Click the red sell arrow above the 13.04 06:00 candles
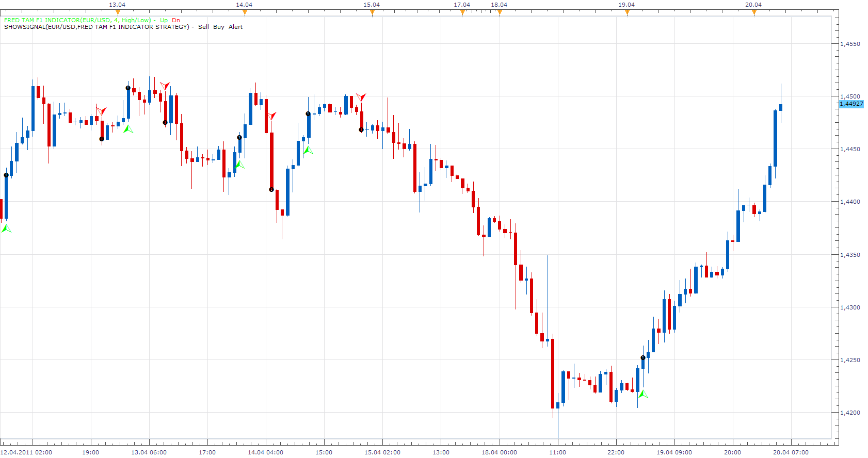The height and width of the screenshot is (458, 868). click(x=165, y=85)
